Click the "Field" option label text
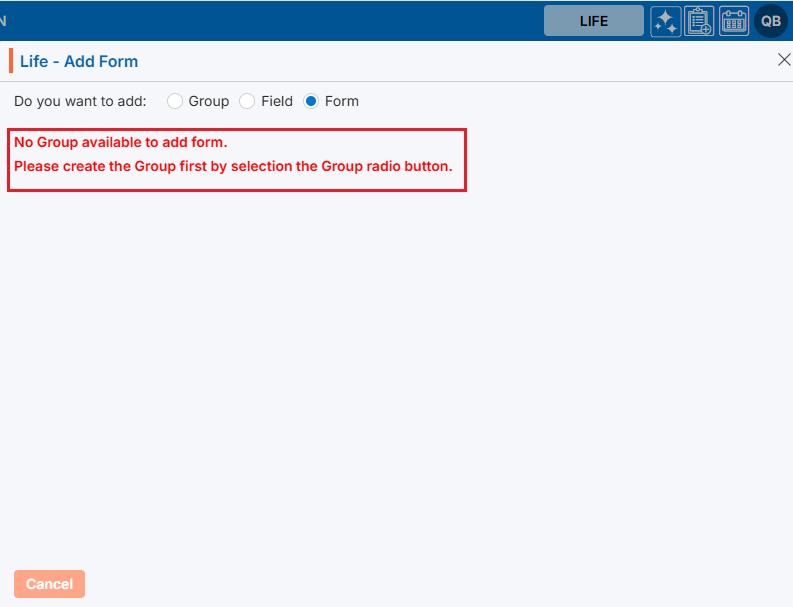The height and width of the screenshot is (607, 793). click(277, 101)
